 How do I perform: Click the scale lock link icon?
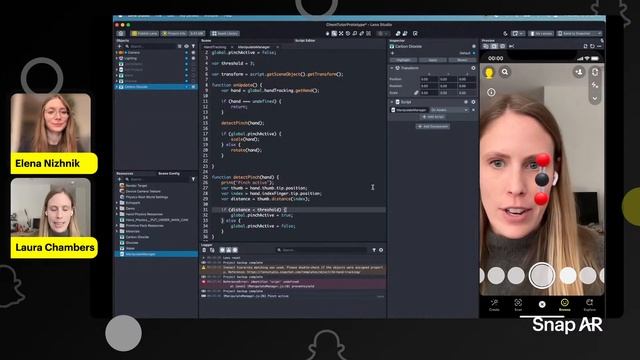coord(416,93)
